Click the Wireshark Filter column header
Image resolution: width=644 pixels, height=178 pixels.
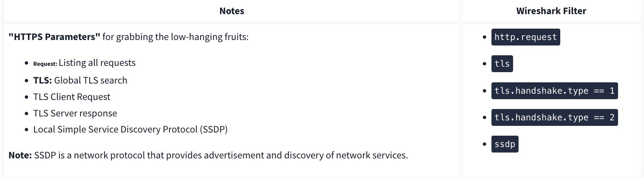pyautogui.click(x=551, y=11)
